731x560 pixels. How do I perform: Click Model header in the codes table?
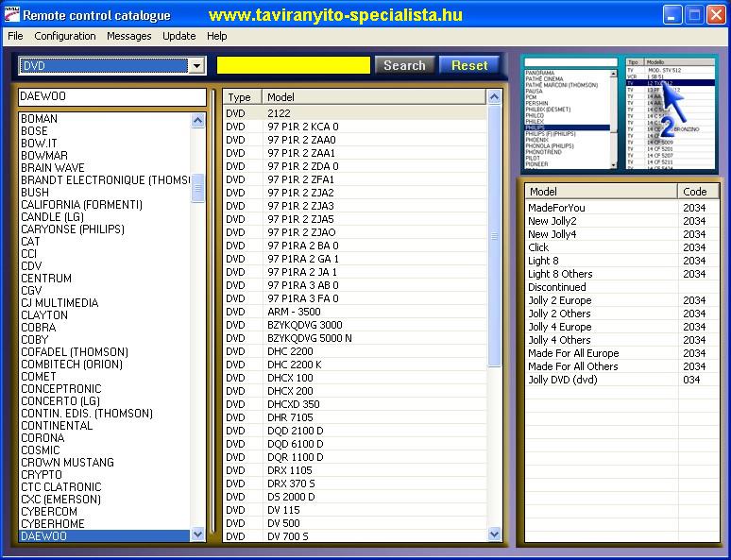[602, 192]
